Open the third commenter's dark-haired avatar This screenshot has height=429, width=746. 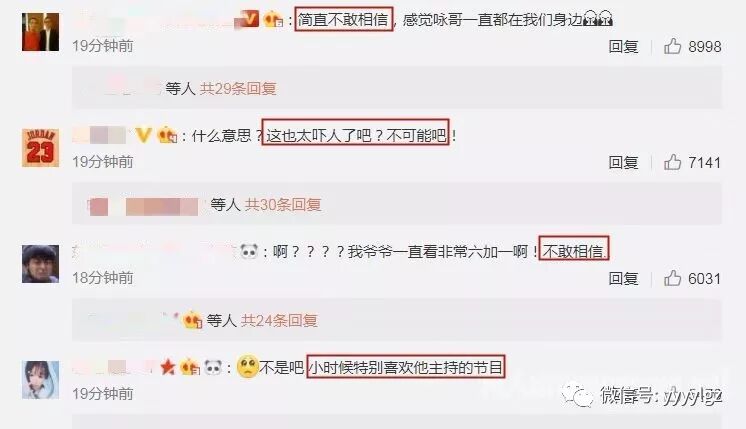(40, 264)
